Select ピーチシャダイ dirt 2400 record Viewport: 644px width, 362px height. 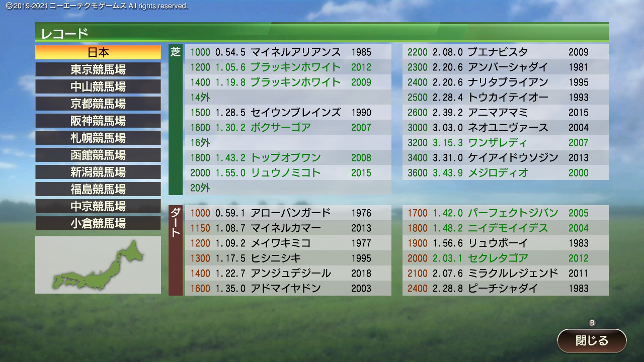click(506, 288)
